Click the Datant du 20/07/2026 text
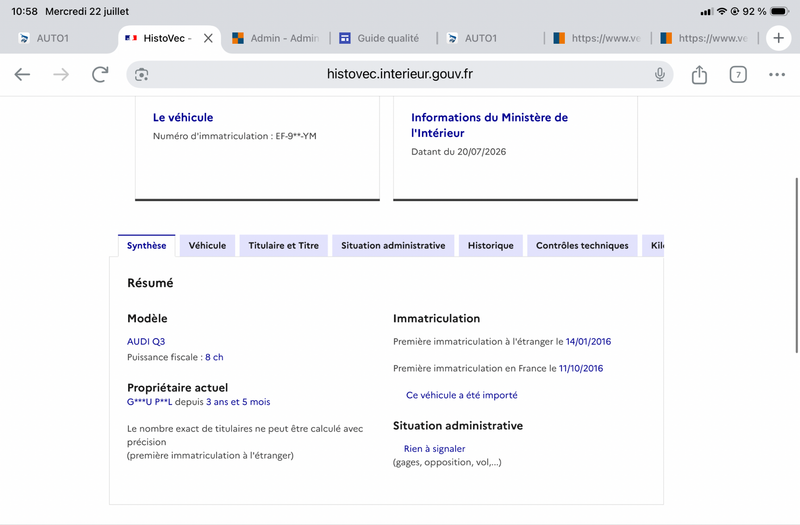Screen dimensions: 800x525 click(459, 152)
